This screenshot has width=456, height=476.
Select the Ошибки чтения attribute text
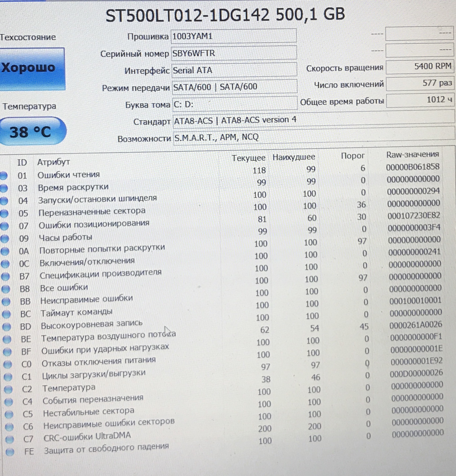pos(69,175)
